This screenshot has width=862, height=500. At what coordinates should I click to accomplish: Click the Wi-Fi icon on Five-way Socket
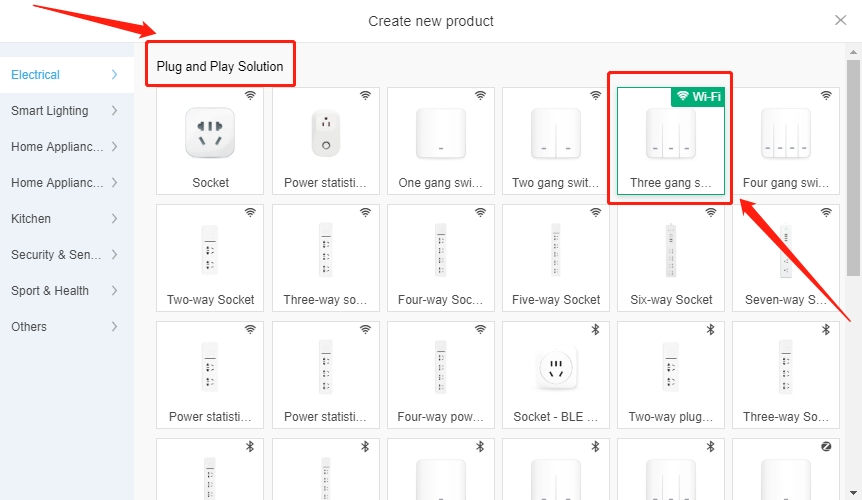(595, 213)
